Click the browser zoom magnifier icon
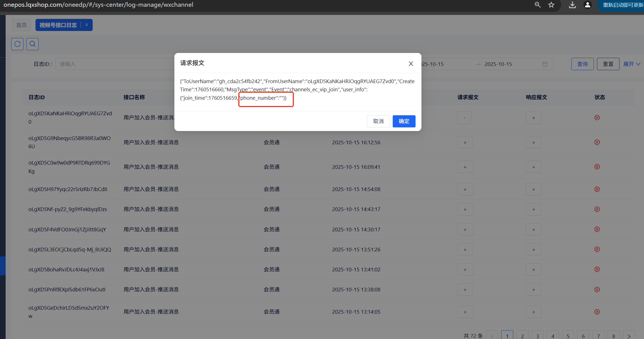Viewport: 644px width, 339px height. tap(538, 5)
